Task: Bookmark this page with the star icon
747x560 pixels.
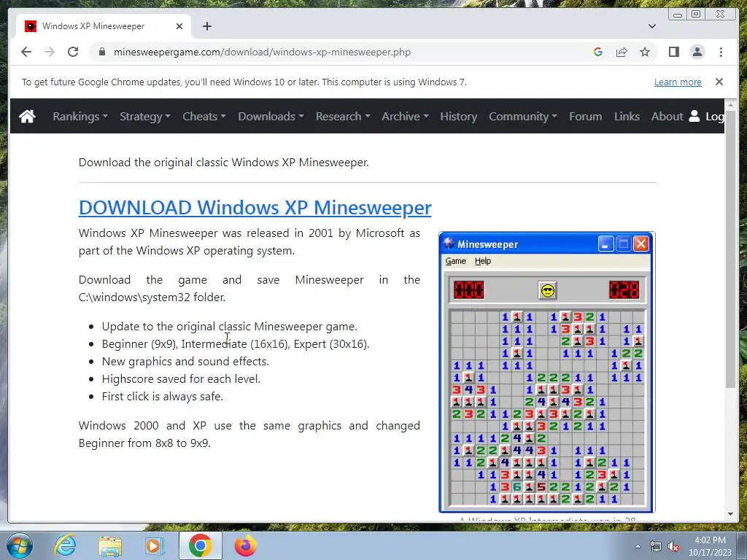Action: tap(645, 52)
